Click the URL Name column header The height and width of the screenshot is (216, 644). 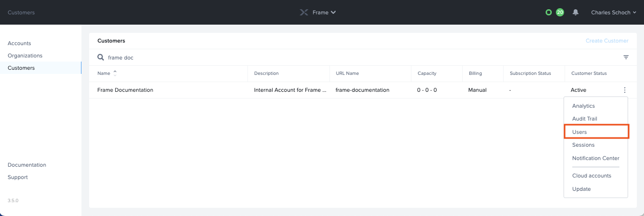347,73
